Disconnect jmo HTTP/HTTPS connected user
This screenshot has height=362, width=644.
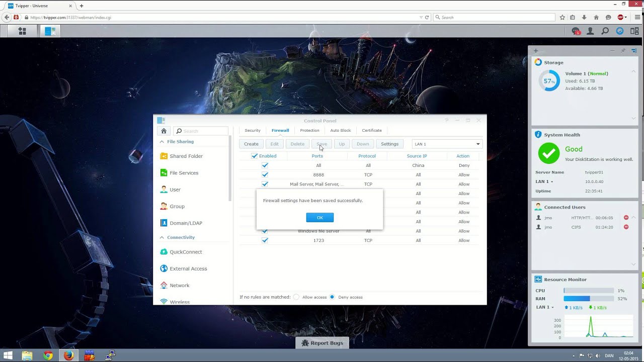[626, 218]
